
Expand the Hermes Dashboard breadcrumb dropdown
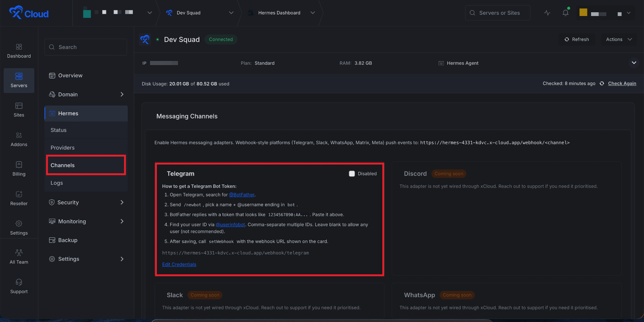tap(313, 13)
